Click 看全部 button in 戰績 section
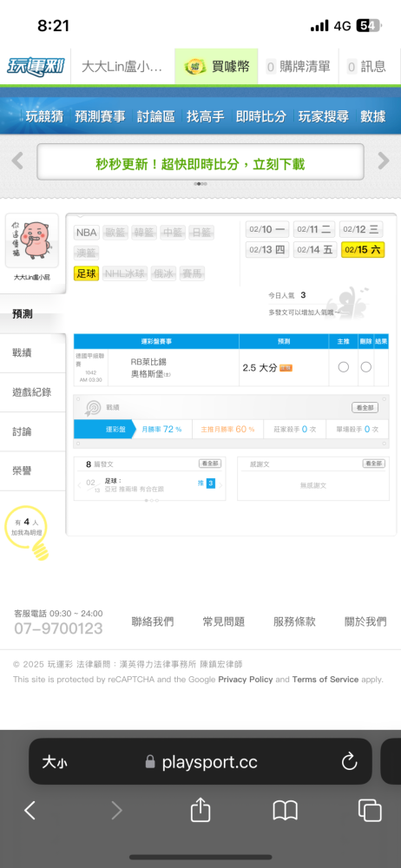Screen dimensions: 401x868 (365, 407)
